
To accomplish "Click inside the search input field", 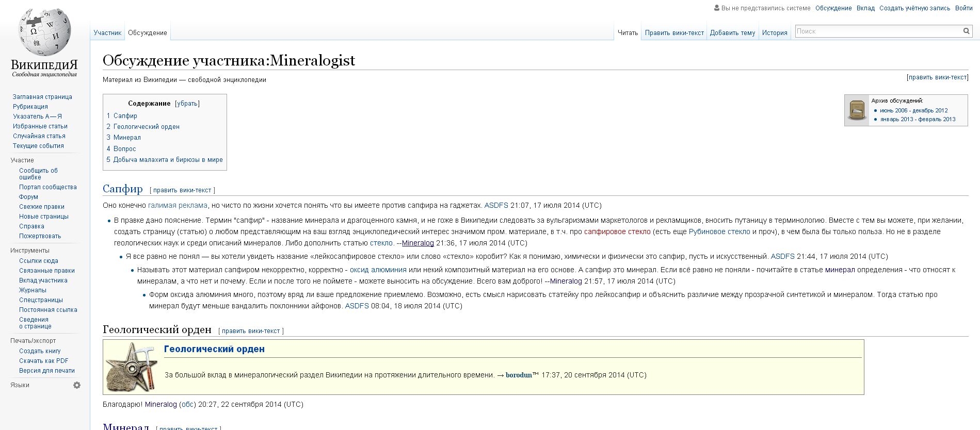I will 877,31.
